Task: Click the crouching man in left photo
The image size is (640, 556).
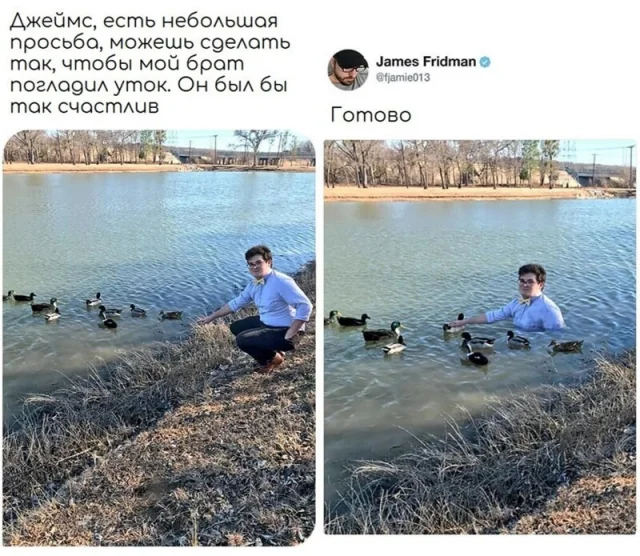Action: coord(256,309)
